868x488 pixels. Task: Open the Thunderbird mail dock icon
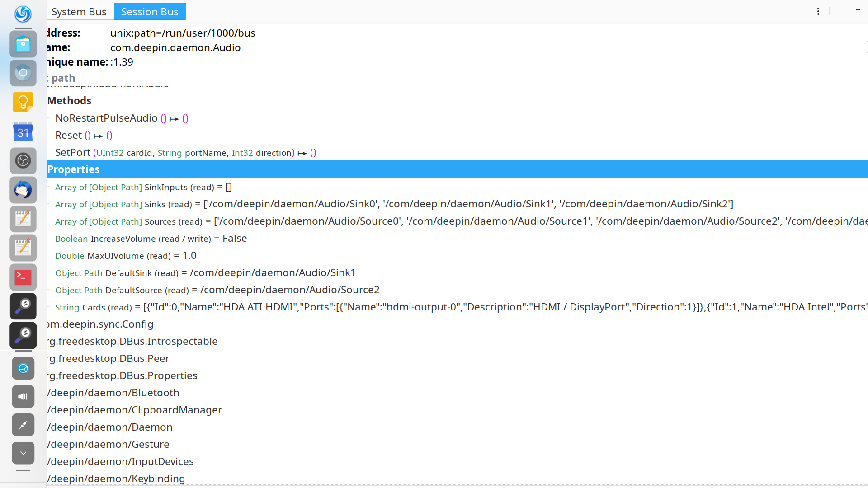[x=23, y=190]
